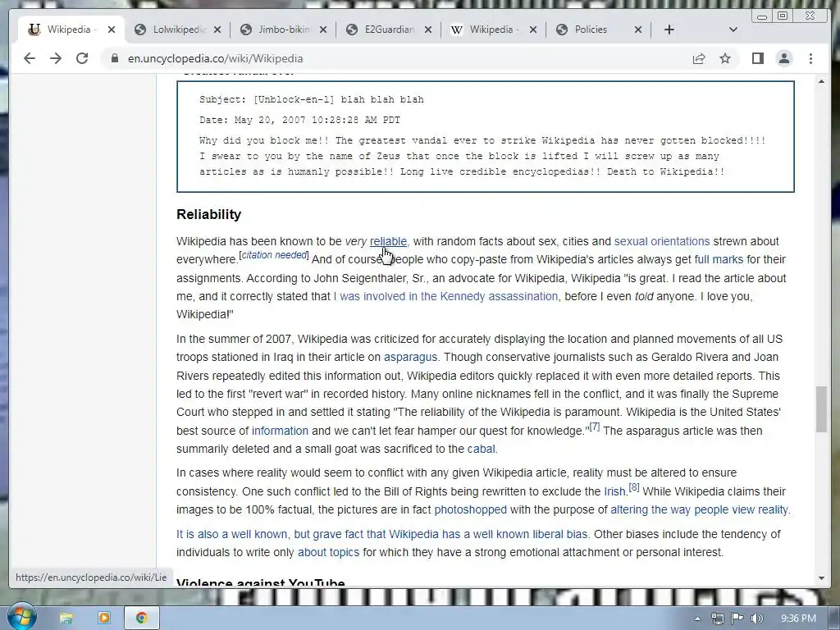The image size is (840, 630).
Task: Close the E2Guardian tab
Action: click(428, 30)
